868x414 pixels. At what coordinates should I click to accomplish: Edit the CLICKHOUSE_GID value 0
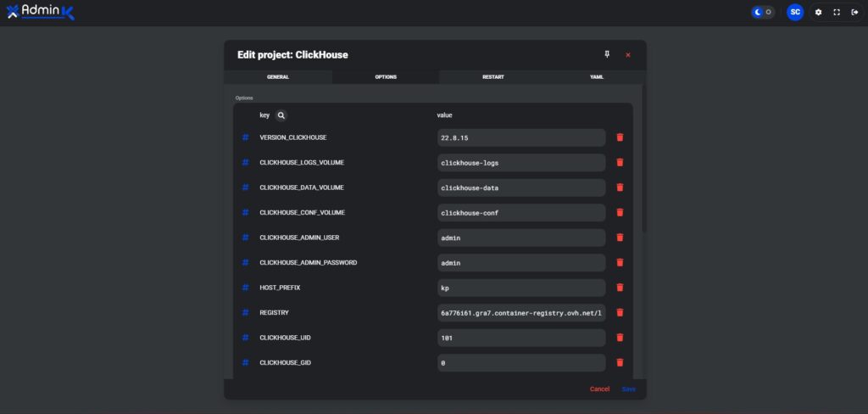[x=521, y=362]
